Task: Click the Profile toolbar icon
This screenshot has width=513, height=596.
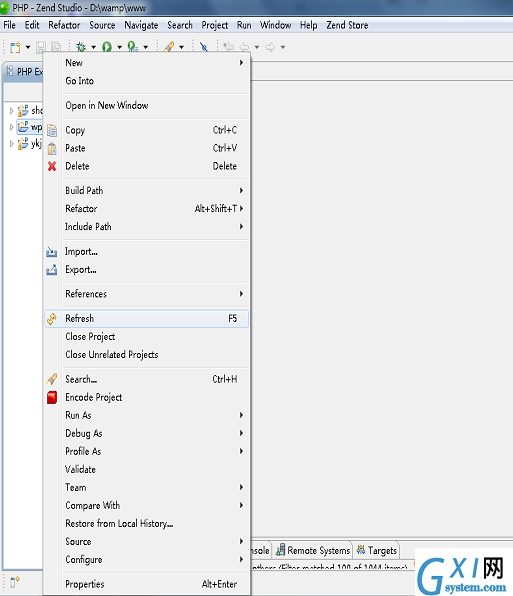Action: coord(133,47)
